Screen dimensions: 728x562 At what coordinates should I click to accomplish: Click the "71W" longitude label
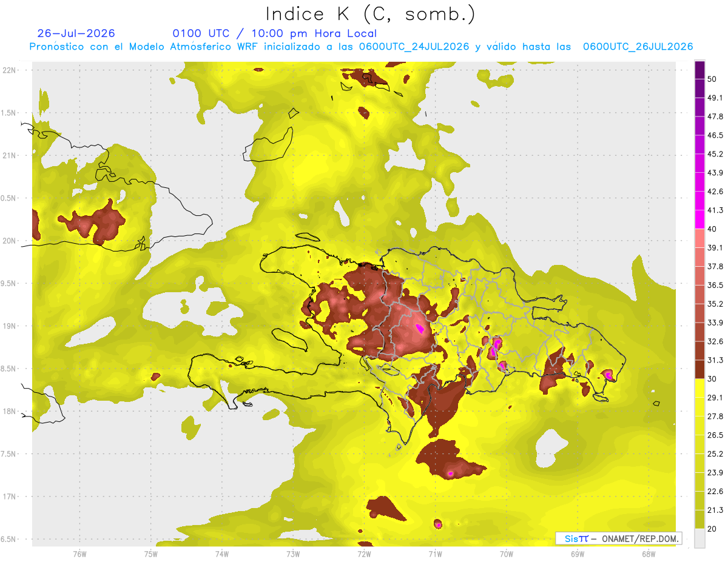coord(435,554)
